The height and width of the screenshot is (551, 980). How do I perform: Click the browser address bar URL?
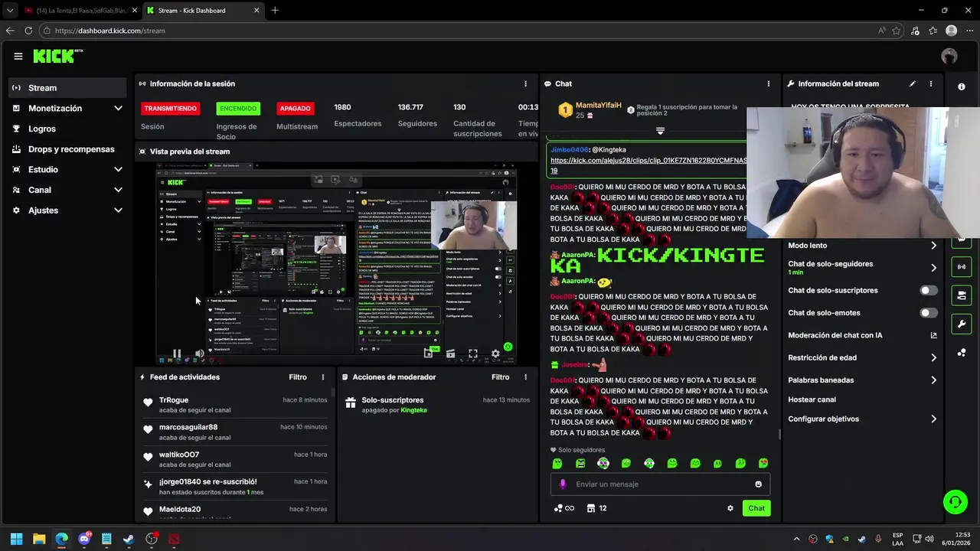(109, 31)
